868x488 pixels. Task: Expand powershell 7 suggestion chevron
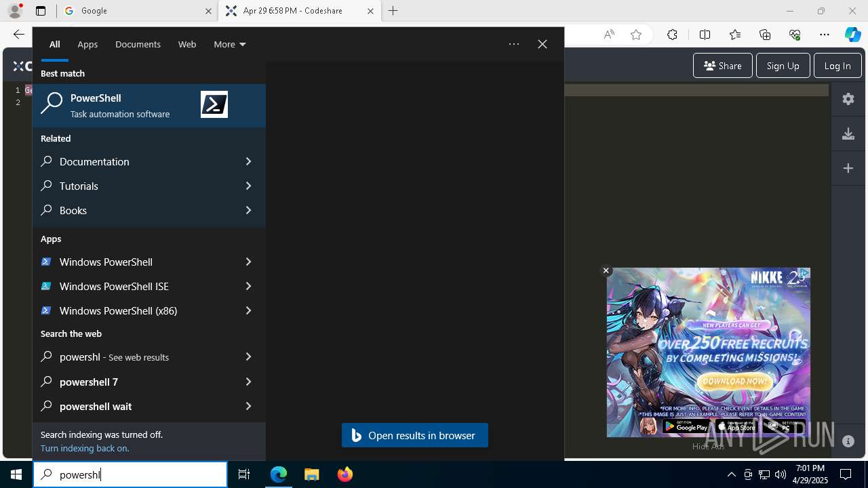(x=248, y=382)
